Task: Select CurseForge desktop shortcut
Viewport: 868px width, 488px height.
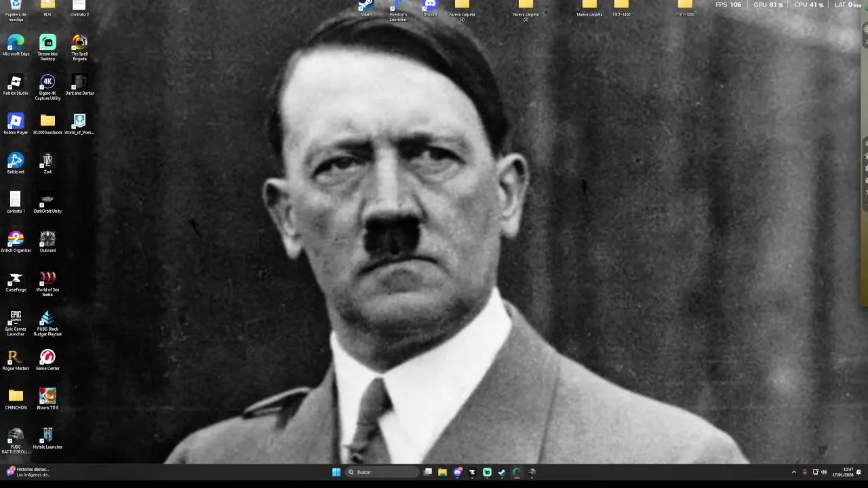Action: click(x=16, y=281)
